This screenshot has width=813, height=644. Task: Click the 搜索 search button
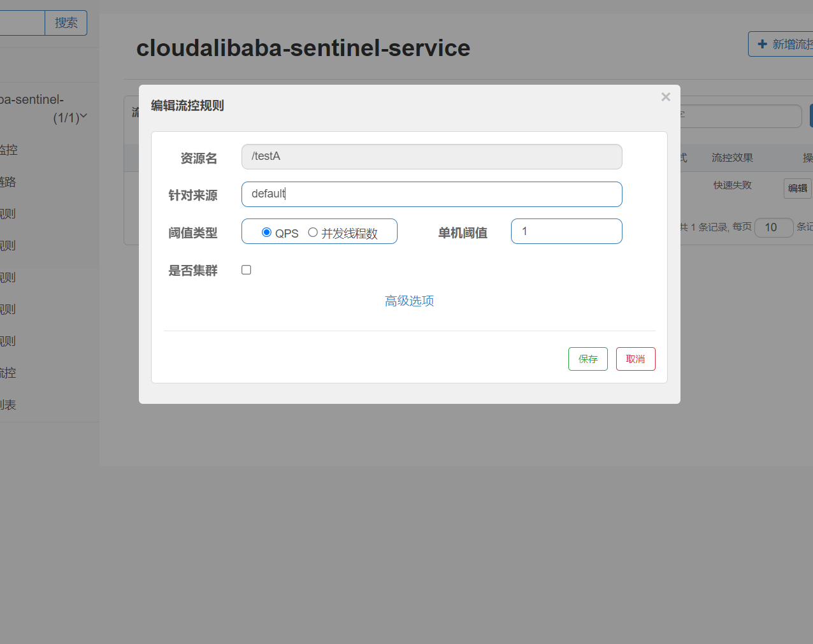[66, 23]
